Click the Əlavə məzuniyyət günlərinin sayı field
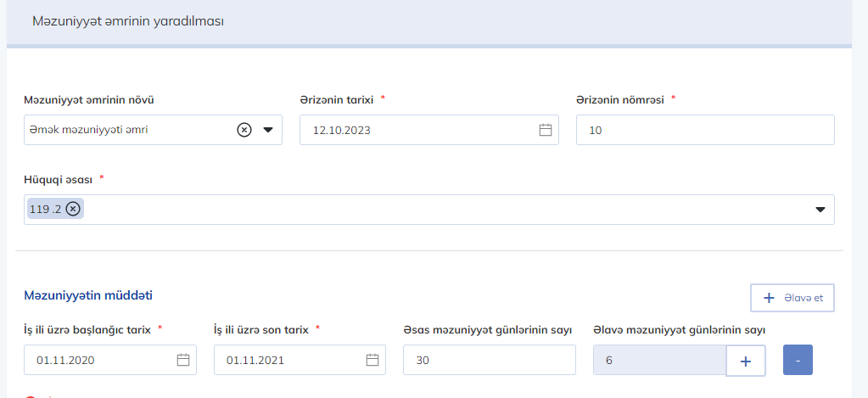The image size is (868, 398). click(659, 360)
